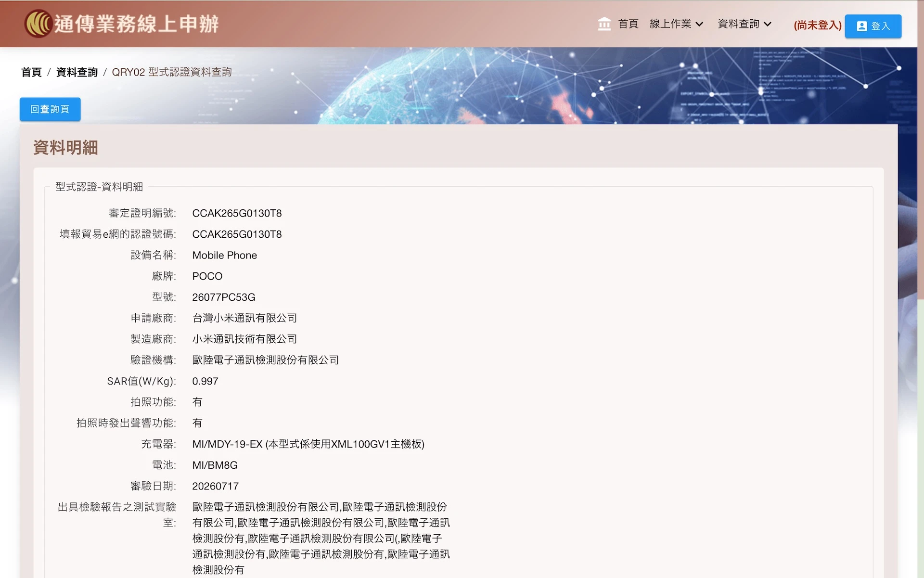Expand the 資料查詢 dropdown chevron

click(x=768, y=24)
